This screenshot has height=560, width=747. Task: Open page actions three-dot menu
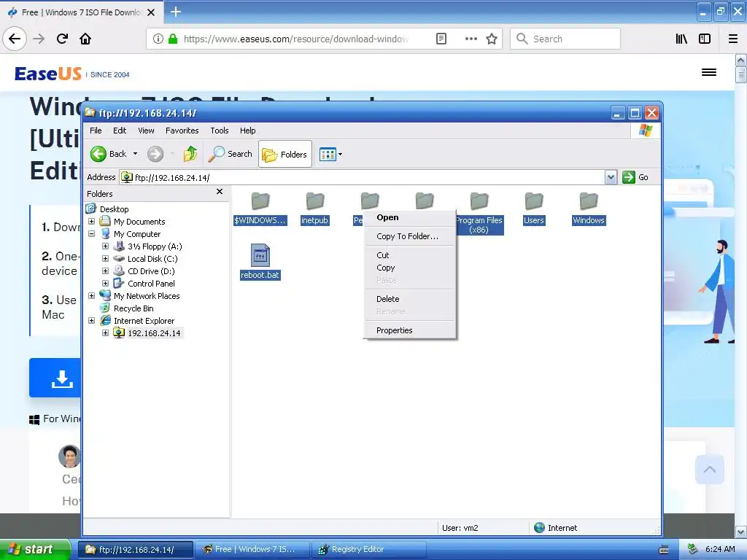(471, 39)
